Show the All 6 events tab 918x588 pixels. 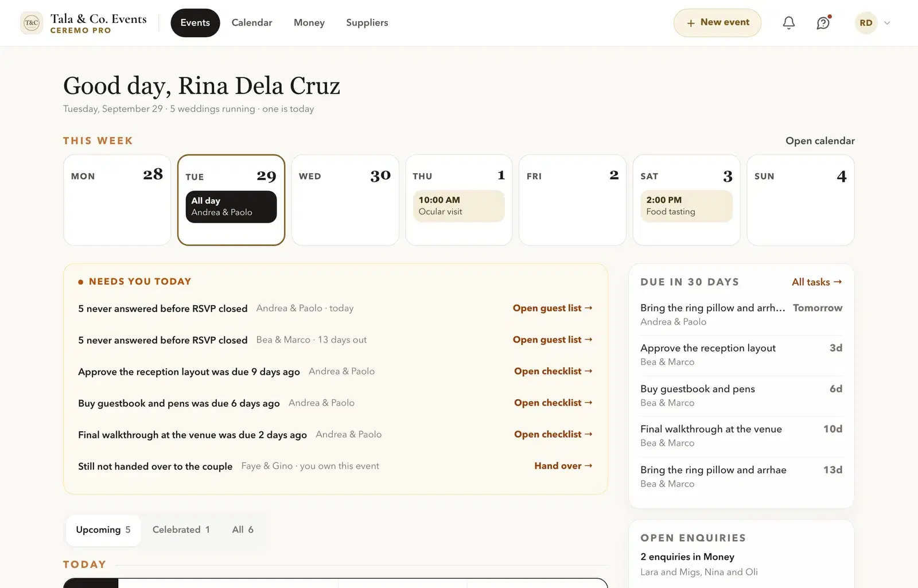(243, 529)
